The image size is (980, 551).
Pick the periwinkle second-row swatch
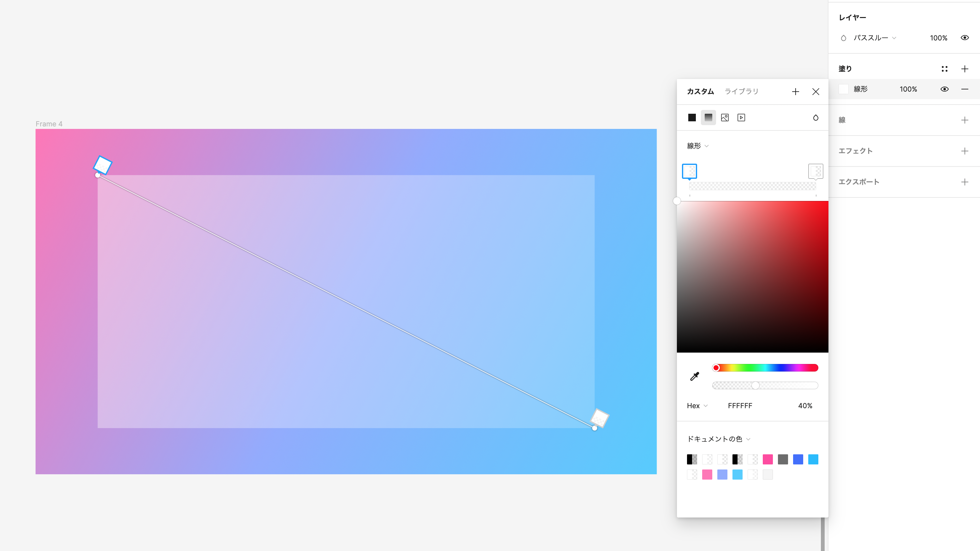[x=722, y=475]
